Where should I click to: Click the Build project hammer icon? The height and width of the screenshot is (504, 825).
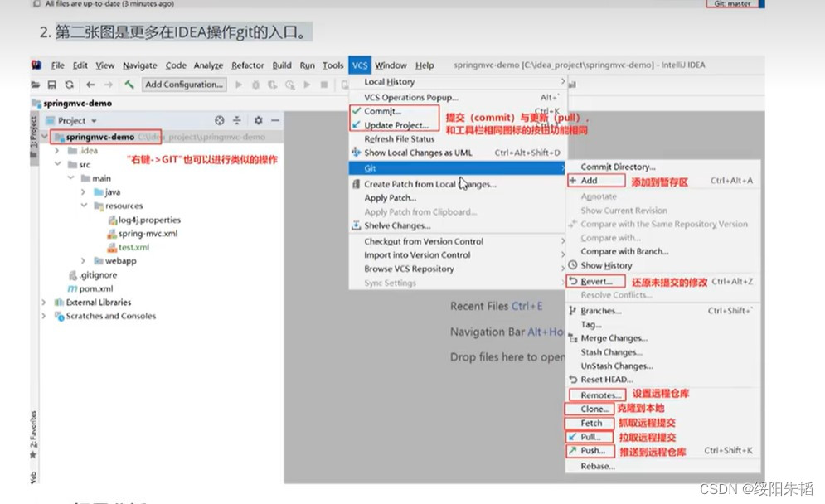pos(129,85)
